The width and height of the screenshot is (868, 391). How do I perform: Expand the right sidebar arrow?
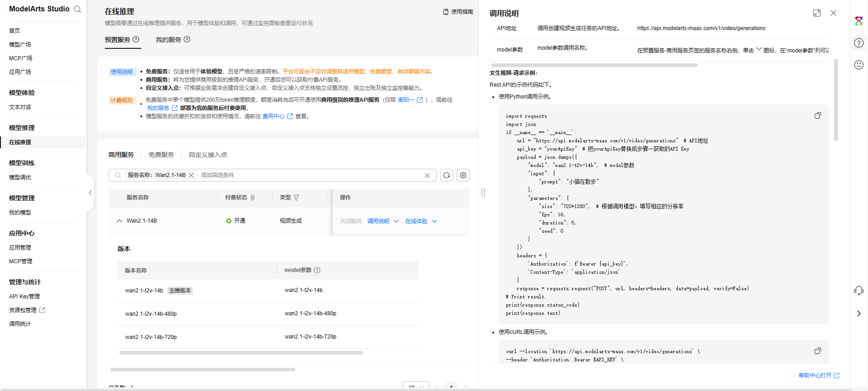(x=859, y=313)
